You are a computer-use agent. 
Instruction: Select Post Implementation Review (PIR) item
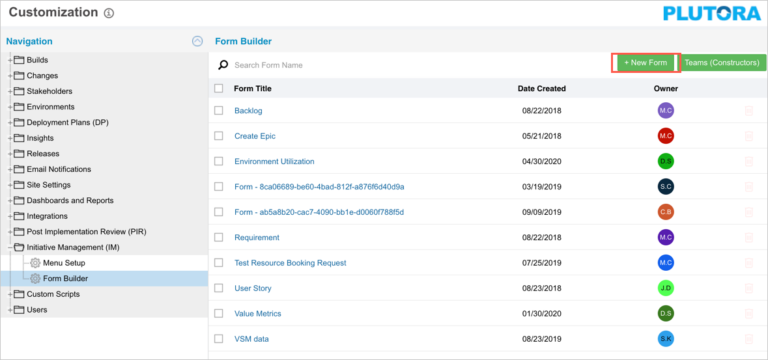pos(87,232)
